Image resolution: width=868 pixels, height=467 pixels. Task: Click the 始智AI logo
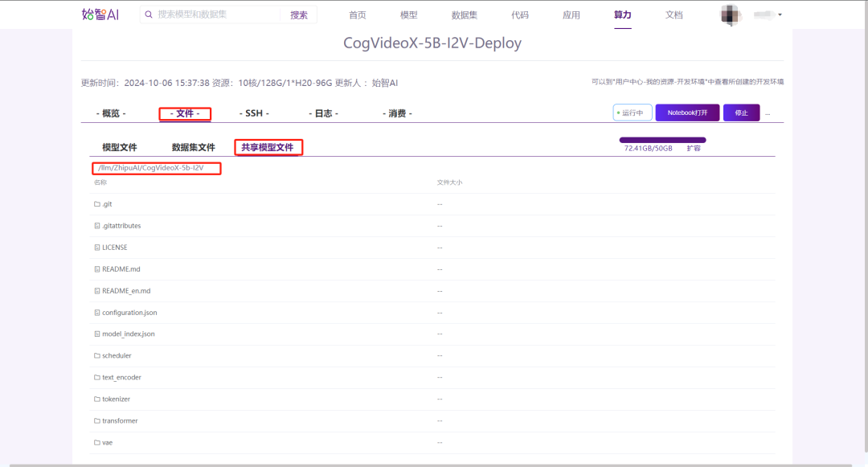click(100, 14)
